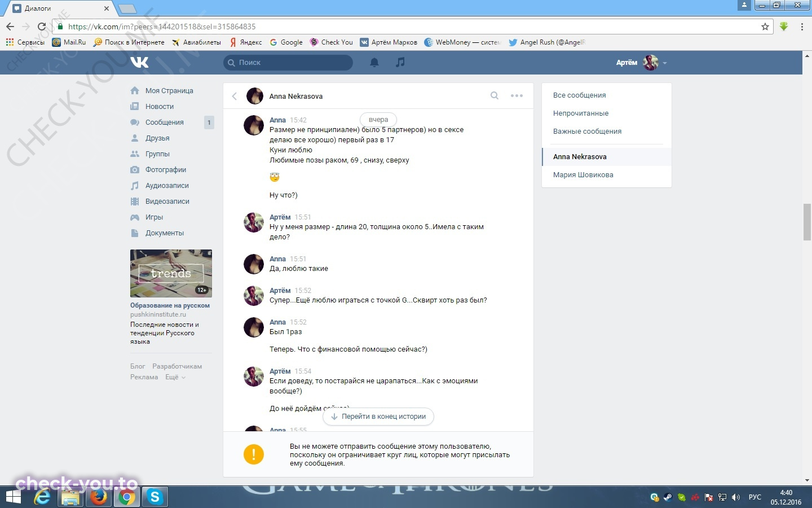Screen dimensions: 812x508
Task: Expand the Артём profile dropdown menu
Action: [641, 63]
